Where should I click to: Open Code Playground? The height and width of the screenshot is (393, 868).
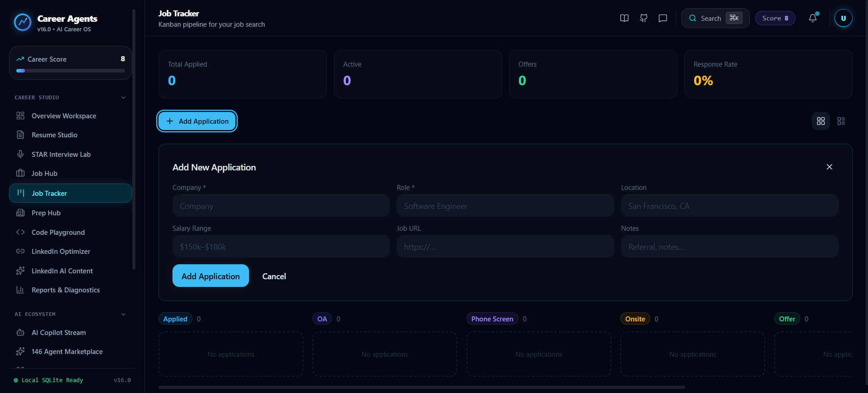71,233
